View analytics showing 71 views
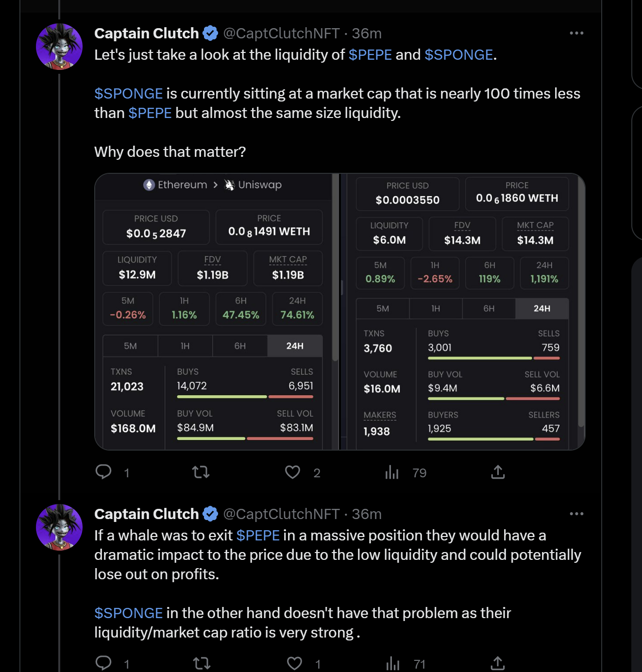642x672 pixels. (393, 663)
